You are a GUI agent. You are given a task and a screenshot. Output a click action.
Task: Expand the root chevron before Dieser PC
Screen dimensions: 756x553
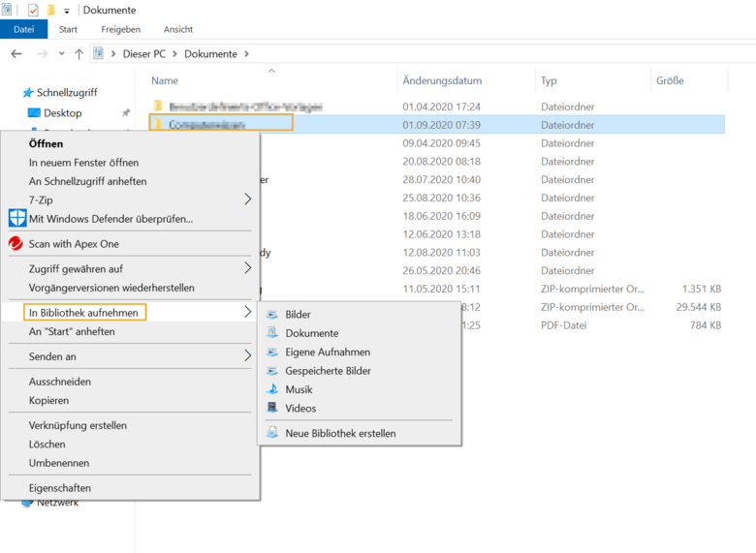pos(113,54)
